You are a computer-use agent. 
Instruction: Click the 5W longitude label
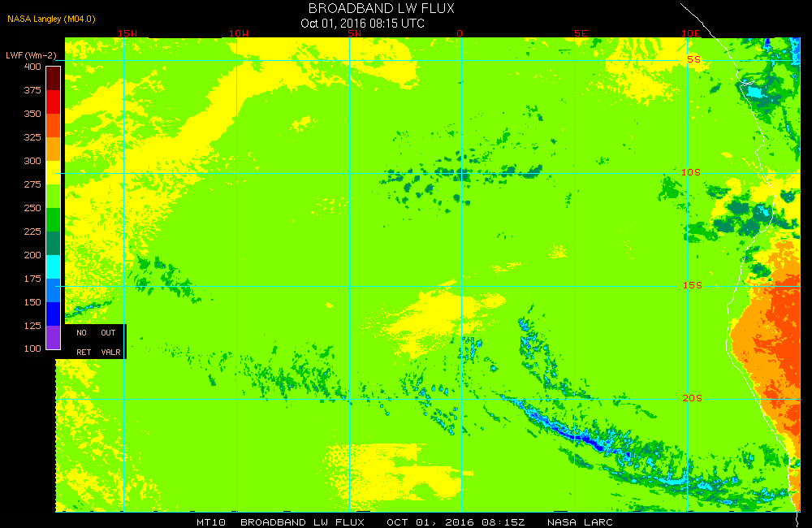(x=355, y=33)
